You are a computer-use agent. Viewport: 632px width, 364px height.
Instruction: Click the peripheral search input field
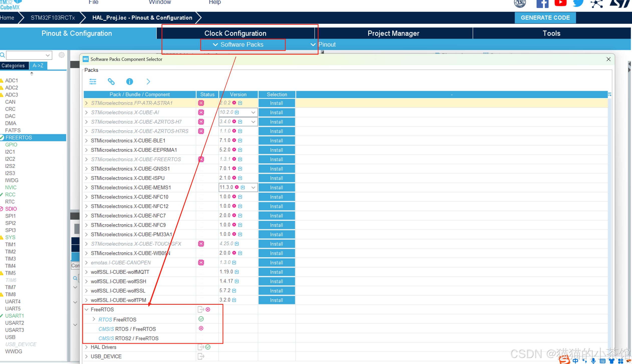[x=26, y=55]
